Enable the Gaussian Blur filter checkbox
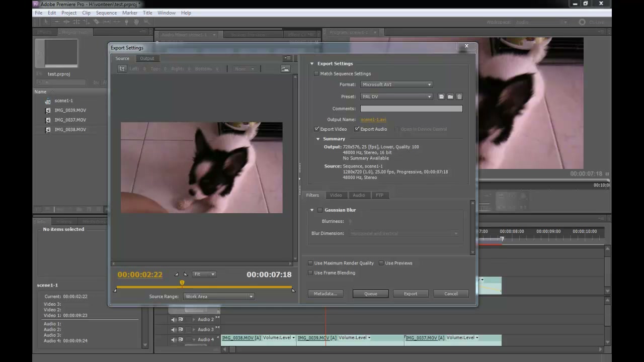 click(x=320, y=210)
